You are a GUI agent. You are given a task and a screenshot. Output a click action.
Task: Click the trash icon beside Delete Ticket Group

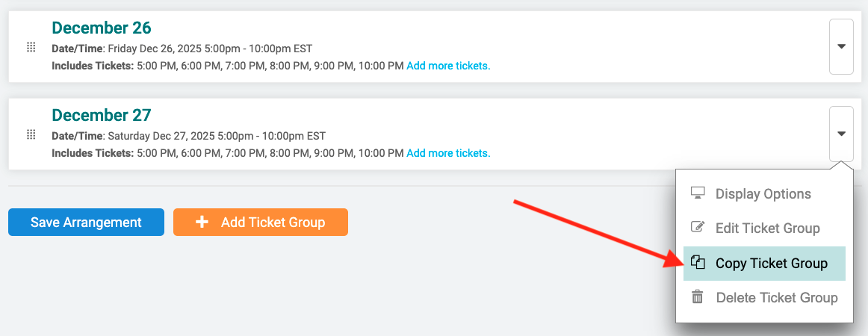pyautogui.click(x=698, y=297)
